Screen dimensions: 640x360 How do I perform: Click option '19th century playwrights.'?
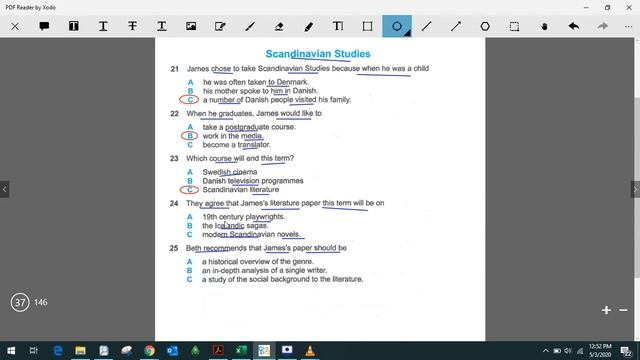coord(244,217)
